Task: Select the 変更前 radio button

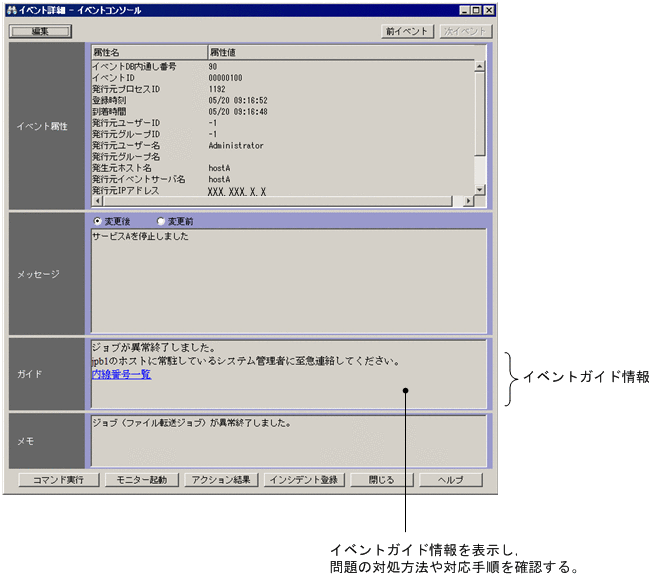Action: coord(161,221)
